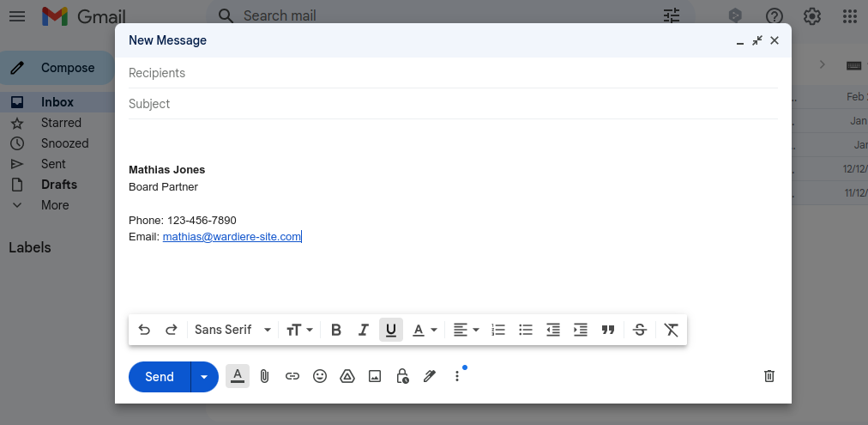868x425 pixels.
Task: Expand the text size dropdown
Action: 299,330
